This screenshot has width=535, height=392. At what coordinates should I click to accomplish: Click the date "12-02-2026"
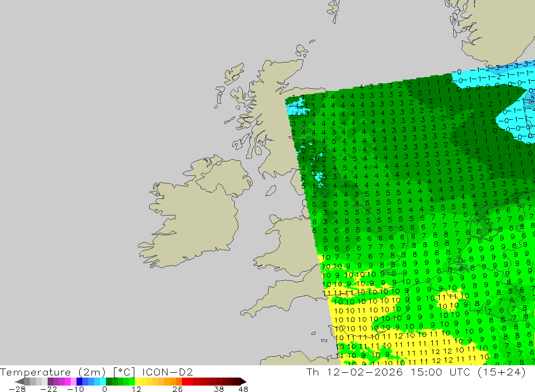[365, 372]
